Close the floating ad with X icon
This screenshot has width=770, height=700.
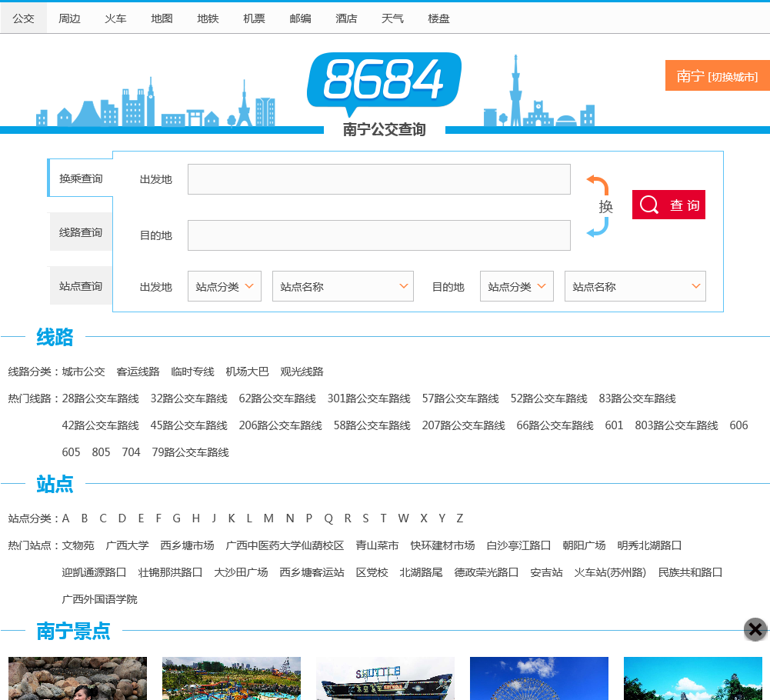pos(755,629)
